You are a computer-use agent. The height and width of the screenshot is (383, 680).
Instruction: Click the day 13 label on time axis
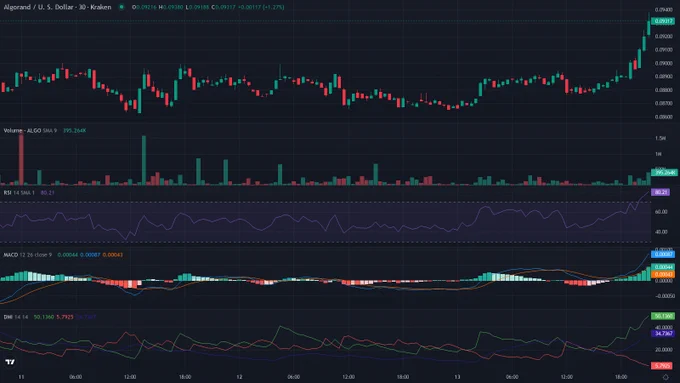click(x=457, y=377)
